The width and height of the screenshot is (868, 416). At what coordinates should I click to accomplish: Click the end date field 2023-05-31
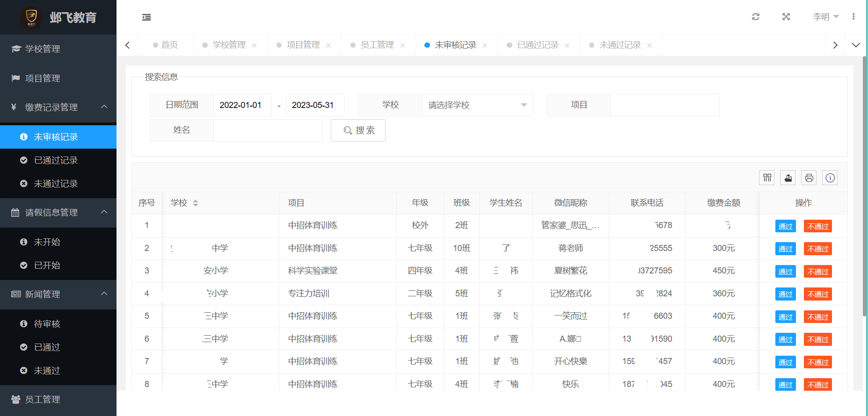click(x=315, y=105)
